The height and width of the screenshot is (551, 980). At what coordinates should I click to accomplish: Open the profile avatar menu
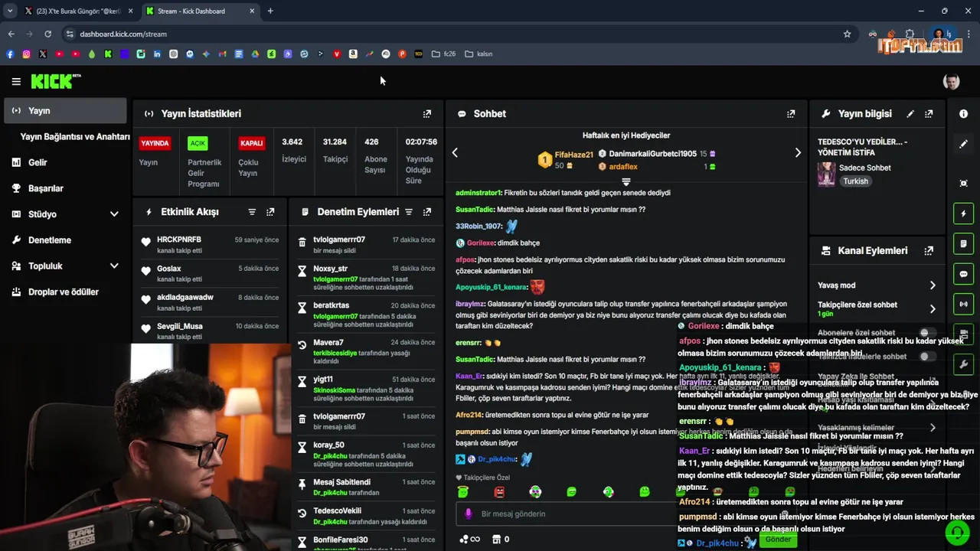coord(951,82)
